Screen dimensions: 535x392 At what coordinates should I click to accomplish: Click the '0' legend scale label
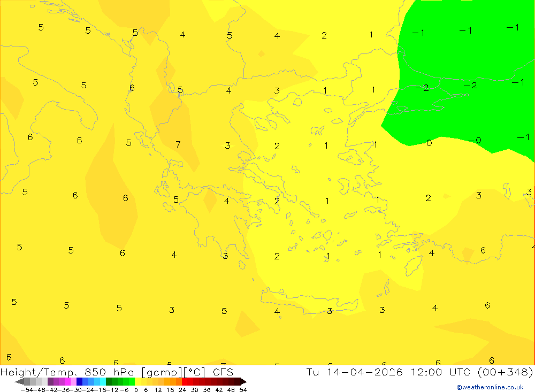tap(136, 390)
